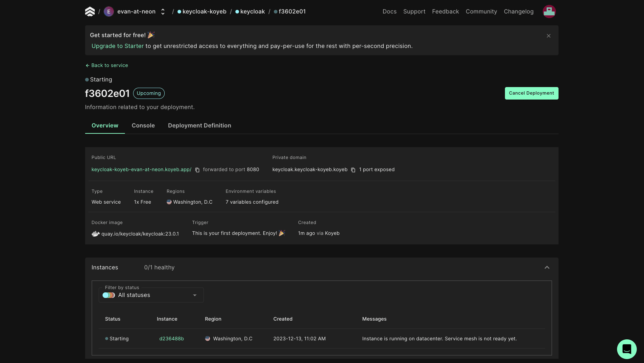Click the Docker whale image icon
Screen dimensions: 644x363
[95, 234]
